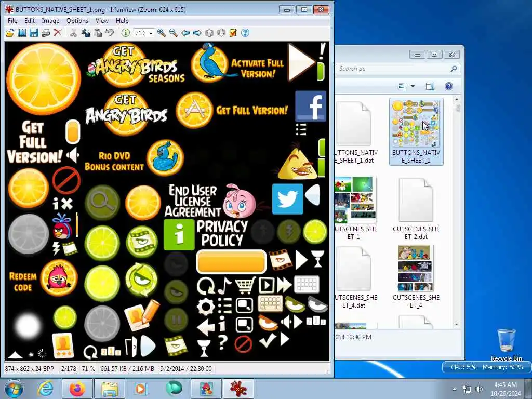Save the image with the floppy disk icon
Image resolution: width=532 pixels, height=399 pixels.
34,33
